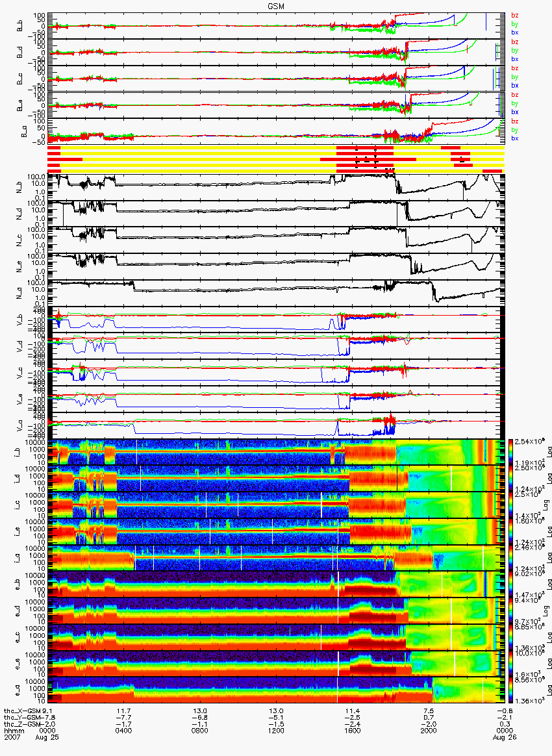552x756 pixels.
Task: Click the V_d velocity axis label
Action: (20, 347)
